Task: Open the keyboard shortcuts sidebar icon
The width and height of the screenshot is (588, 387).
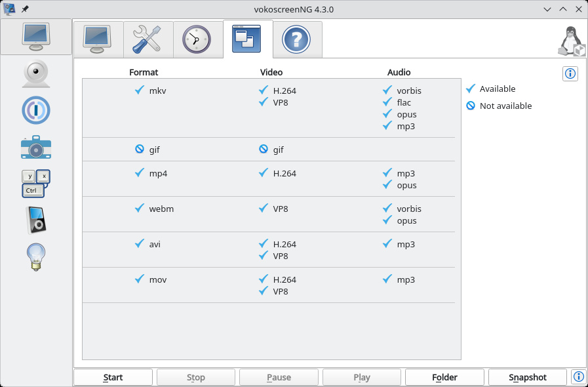Action: tap(36, 184)
